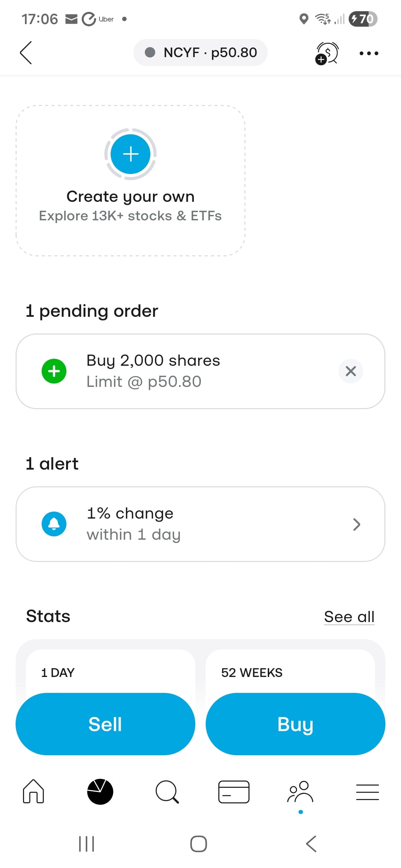Viewport: 401px width, 868px height.
Task: Expand the 1% change alert chevron
Action: (356, 524)
